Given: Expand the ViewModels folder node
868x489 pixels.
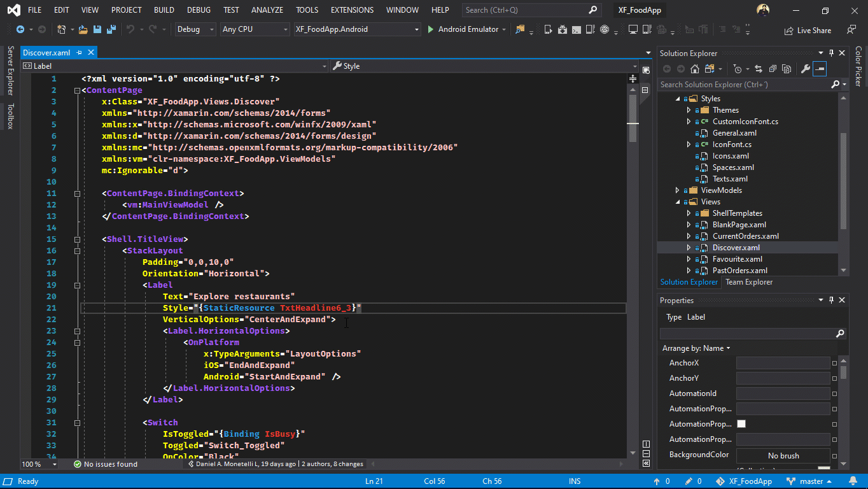Looking at the screenshot, I should (x=677, y=190).
